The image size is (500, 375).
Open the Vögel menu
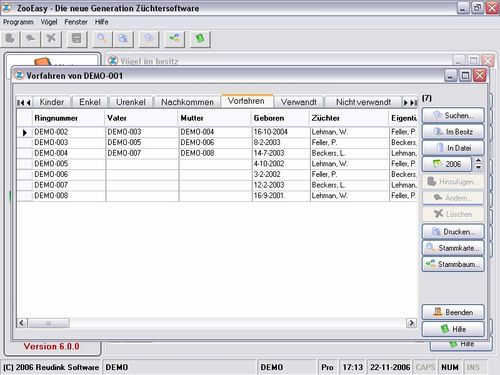pyautogui.click(x=49, y=22)
